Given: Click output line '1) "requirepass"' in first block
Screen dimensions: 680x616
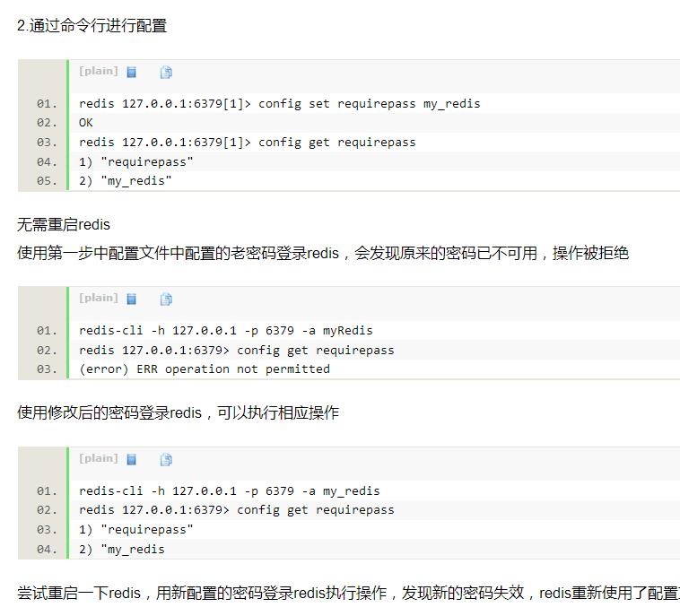Looking at the screenshot, I should pos(136,161).
